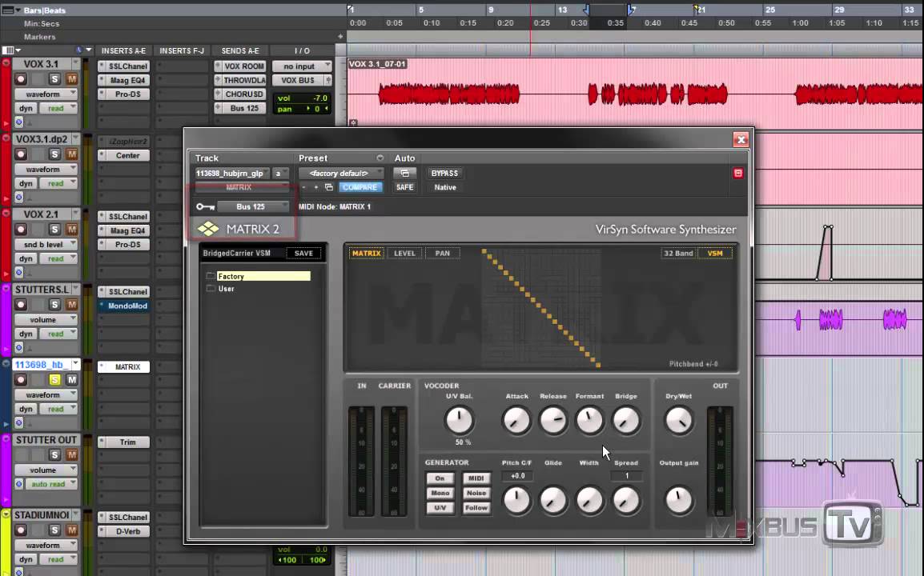Click SAVE in the MATRIX preset browser
924x576 pixels.
pyautogui.click(x=304, y=254)
